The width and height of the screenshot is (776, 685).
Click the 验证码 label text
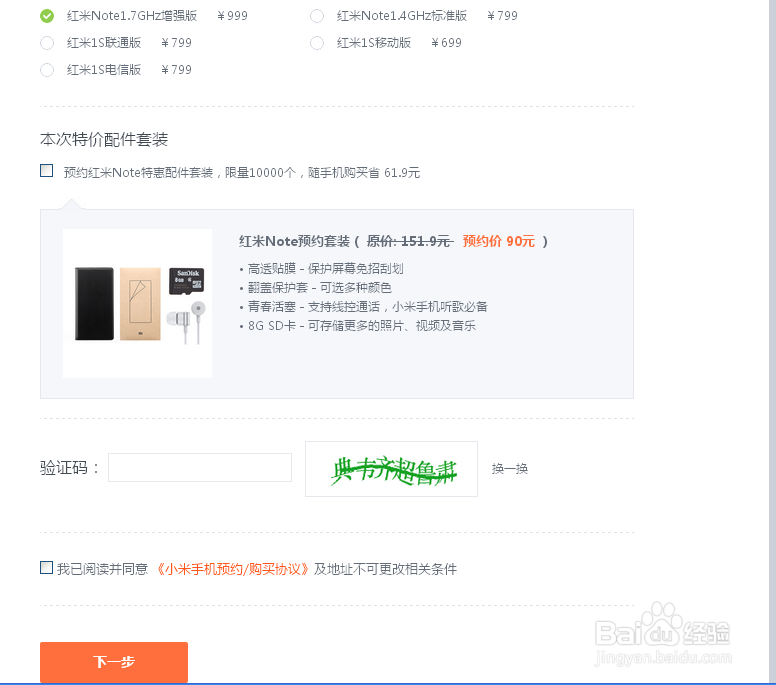coord(69,468)
